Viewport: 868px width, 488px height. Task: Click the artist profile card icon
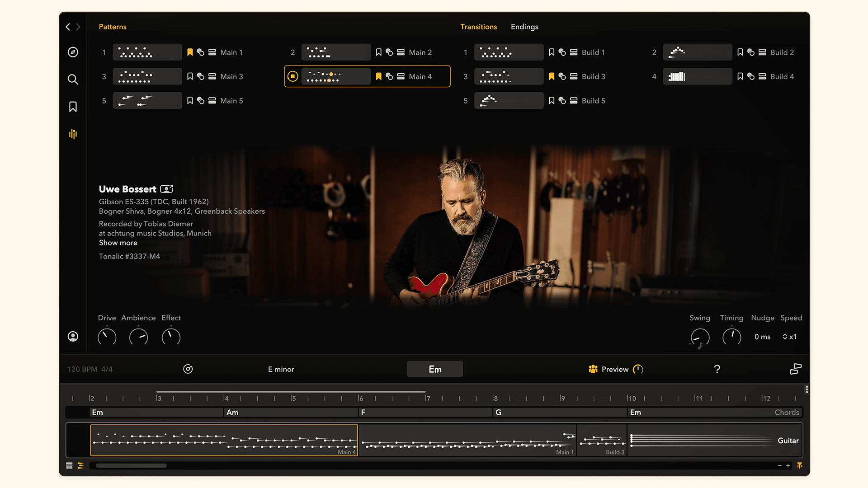pos(166,189)
